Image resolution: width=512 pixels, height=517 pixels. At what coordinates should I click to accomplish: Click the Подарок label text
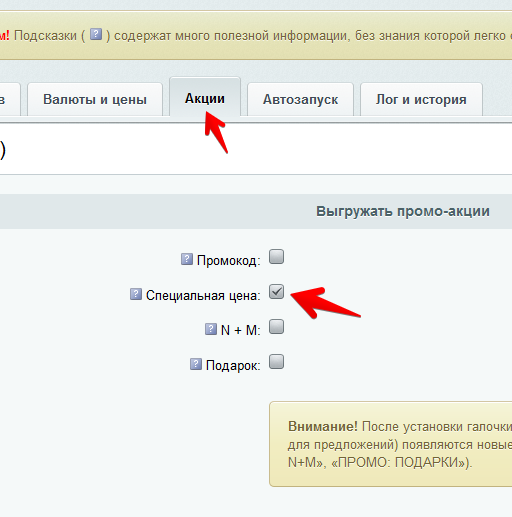point(233,365)
